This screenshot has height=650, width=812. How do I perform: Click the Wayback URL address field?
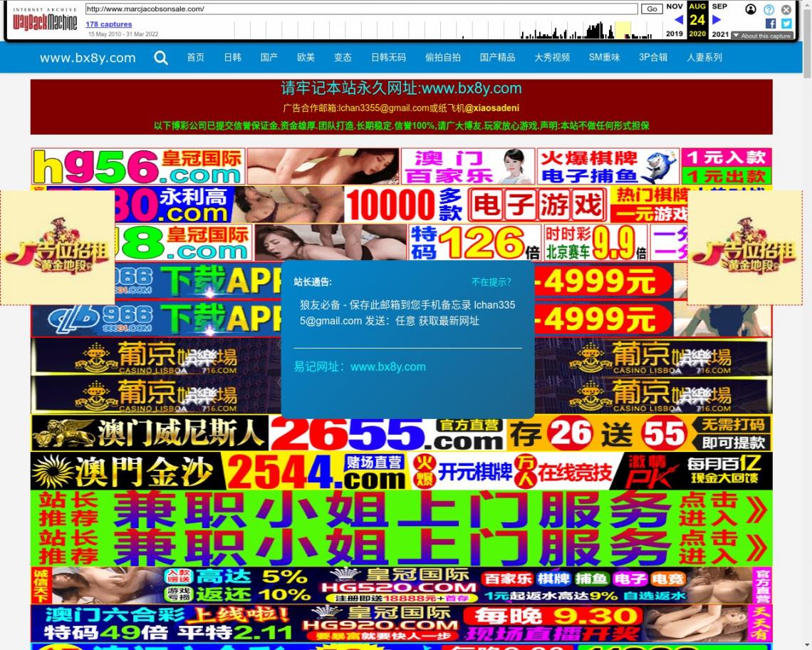(x=361, y=9)
